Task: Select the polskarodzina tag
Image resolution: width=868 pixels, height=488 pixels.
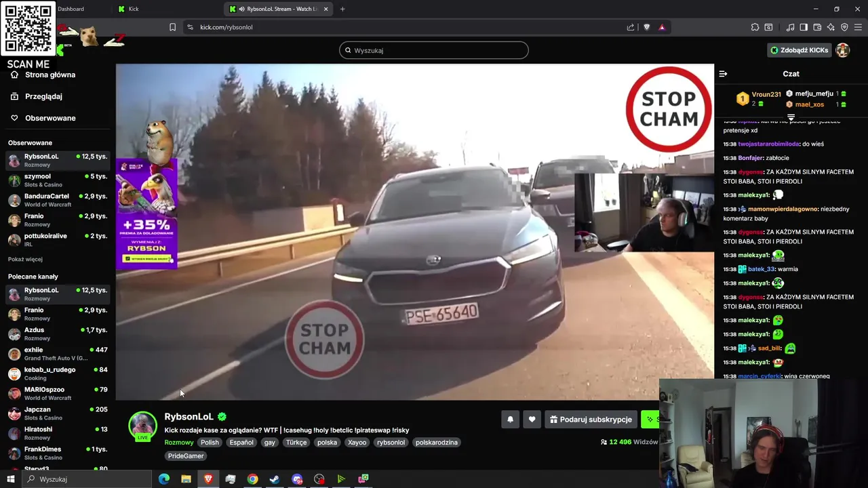Action: click(x=437, y=442)
